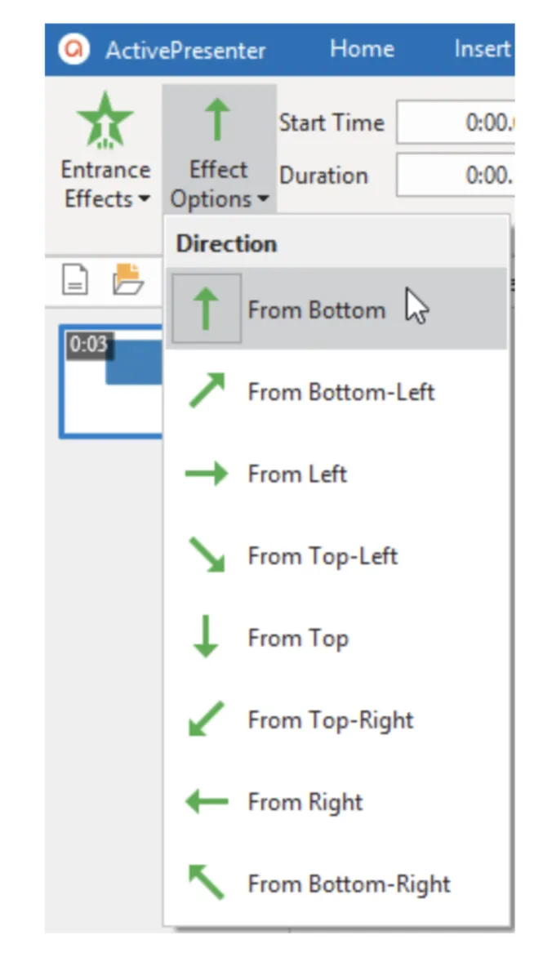The image size is (552, 980).
Task: Choose From Top direction
Action: [x=298, y=639]
